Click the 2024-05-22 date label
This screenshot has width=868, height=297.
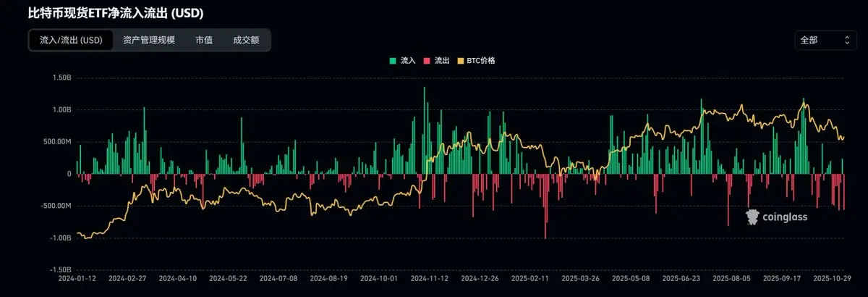pos(228,277)
